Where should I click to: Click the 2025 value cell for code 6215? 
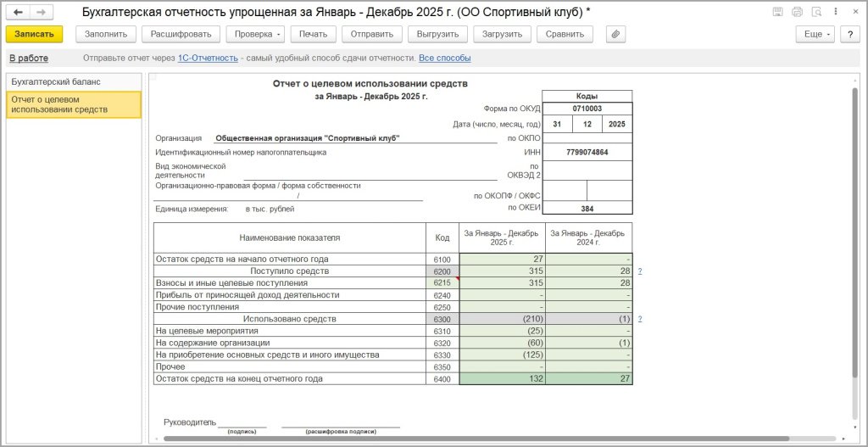click(x=502, y=282)
